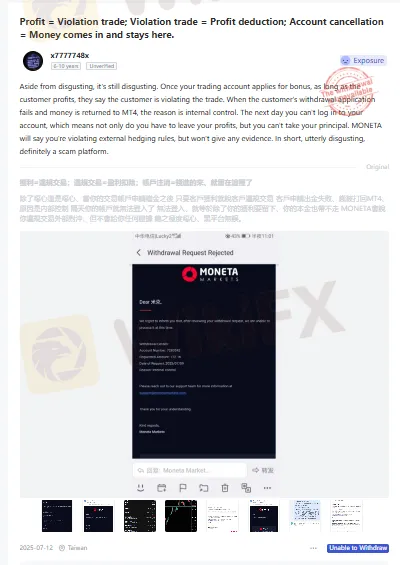Select the candlestick chart thumbnail
This screenshot has height=565, width=400.
click(181, 516)
